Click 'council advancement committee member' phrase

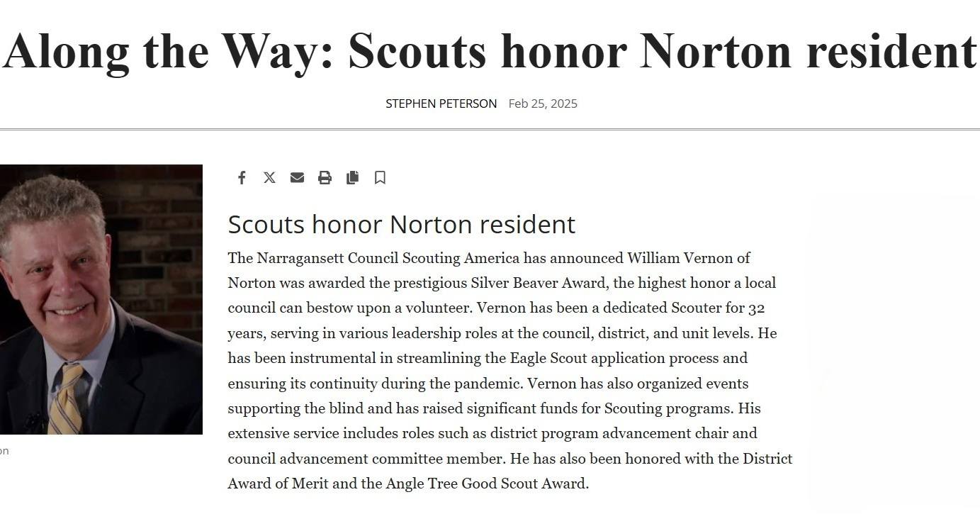tap(355, 459)
